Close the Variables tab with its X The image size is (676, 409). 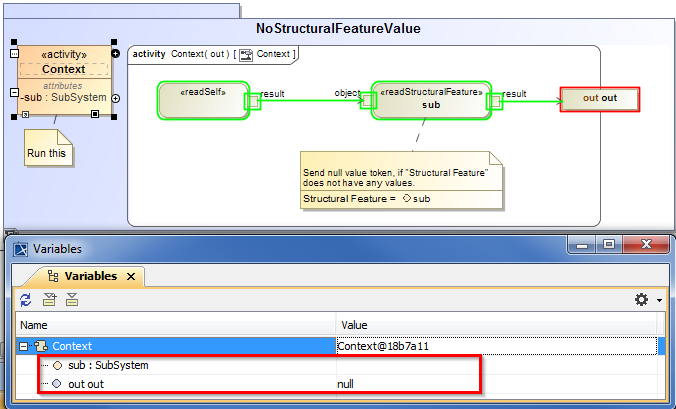131,276
